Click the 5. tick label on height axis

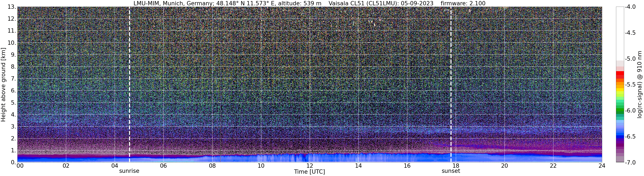pyautogui.click(x=13, y=102)
